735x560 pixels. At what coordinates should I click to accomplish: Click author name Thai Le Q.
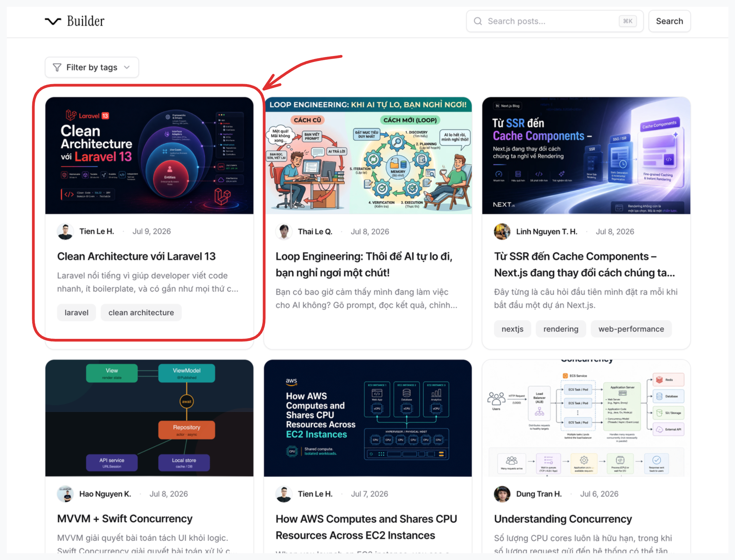click(315, 232)
